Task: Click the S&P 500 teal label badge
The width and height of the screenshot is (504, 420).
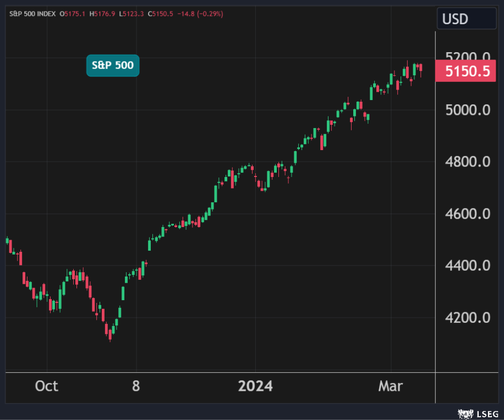Action: click(x=112, y=65)
